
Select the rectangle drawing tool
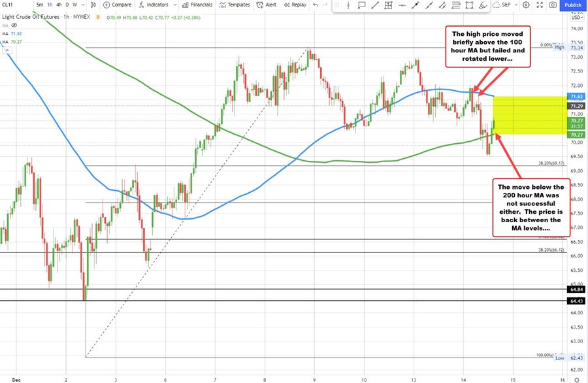(x=468, y=5)
